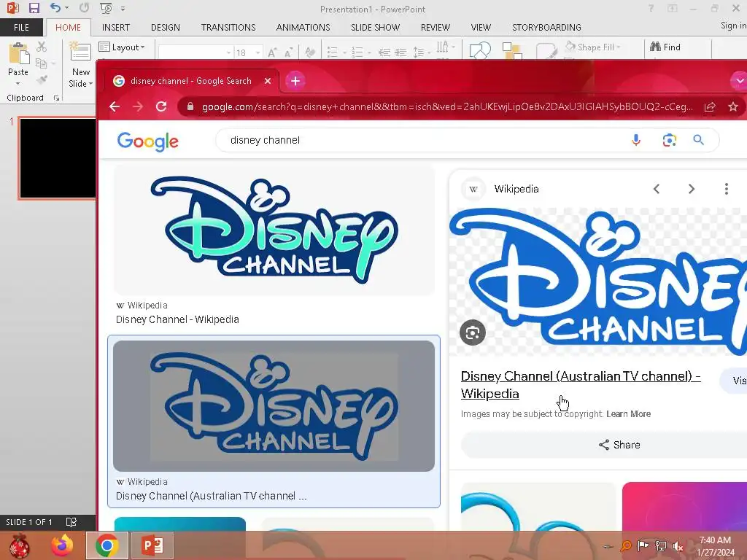747x560 pixels.
Task: Click the Cut scissors icon
Action: [x=42, y=47]
